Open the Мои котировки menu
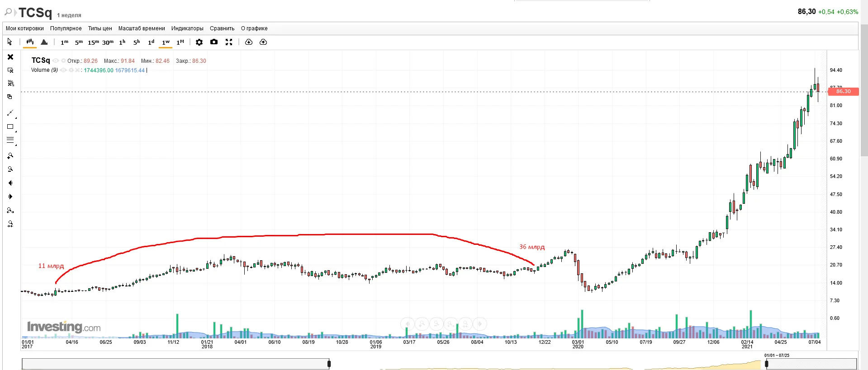 (x=25, y=28)
